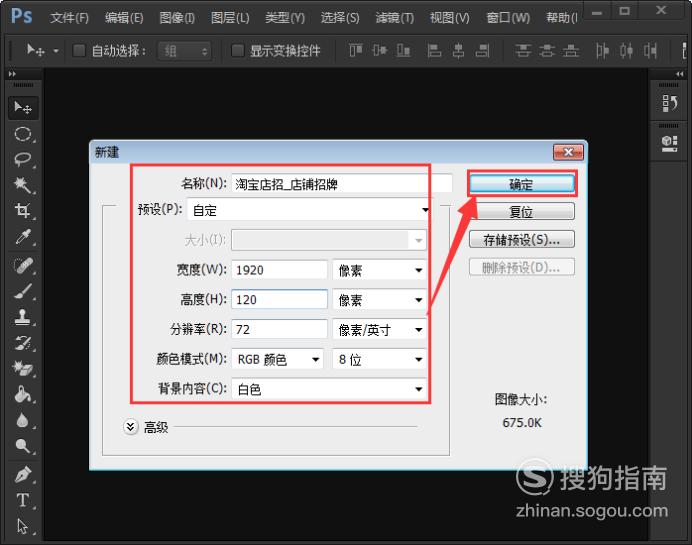Select the Paint Bucket tool
The width and height of the screenshot is (692, 545).
(x=23, y=394)
